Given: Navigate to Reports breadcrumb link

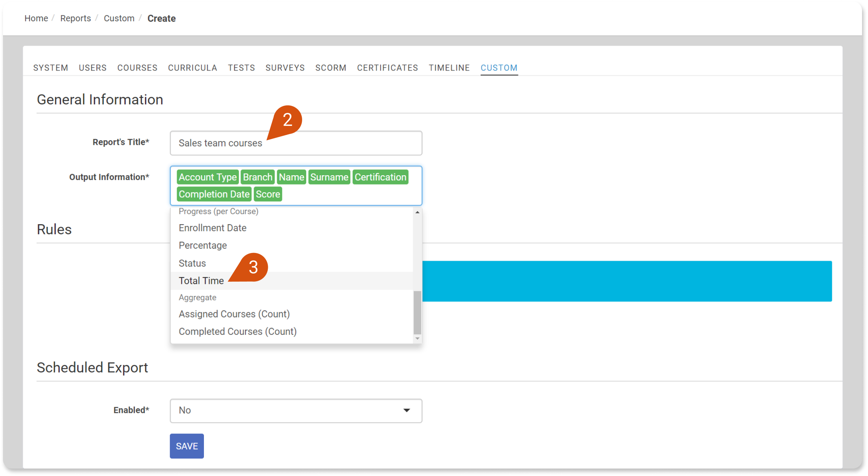Looking at the screenshot, I should [x=75, y=18].
